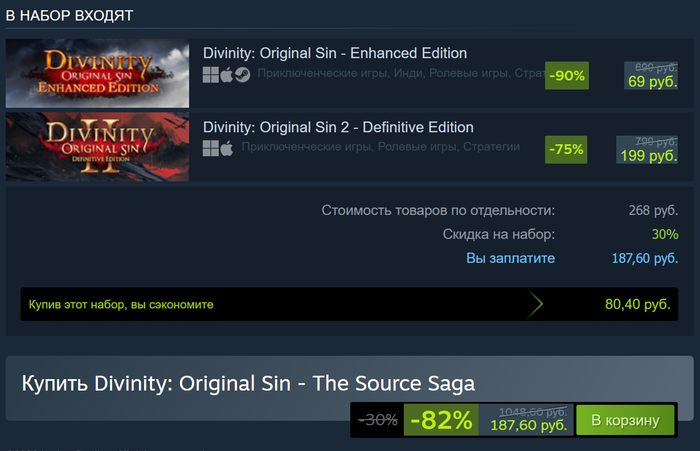This screenshot has width=700, height=451.
Task: Click Apple macOS icon for Original Sin 2
Action: click(226, 148)
